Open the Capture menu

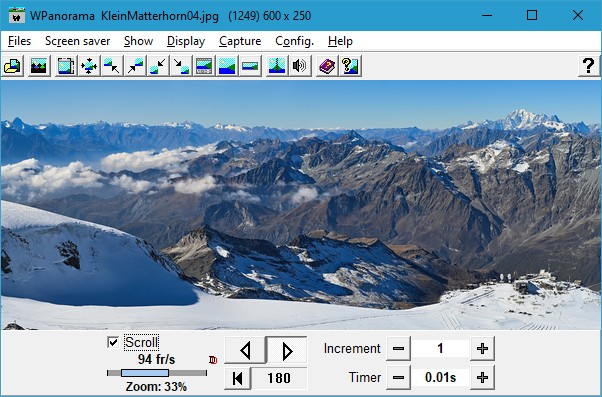[x=240, y=41]
